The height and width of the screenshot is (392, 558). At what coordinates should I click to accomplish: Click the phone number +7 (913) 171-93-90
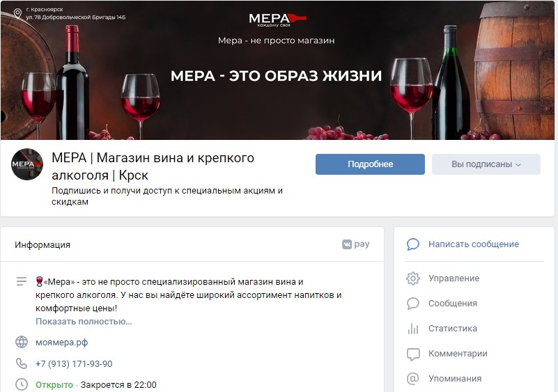pyautogui.click(x=74, y=364)
